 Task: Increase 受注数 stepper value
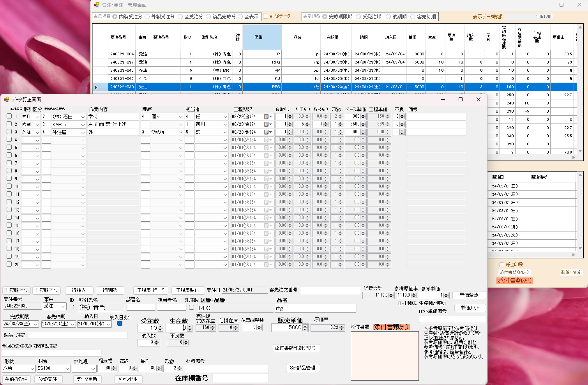point(161,327)
